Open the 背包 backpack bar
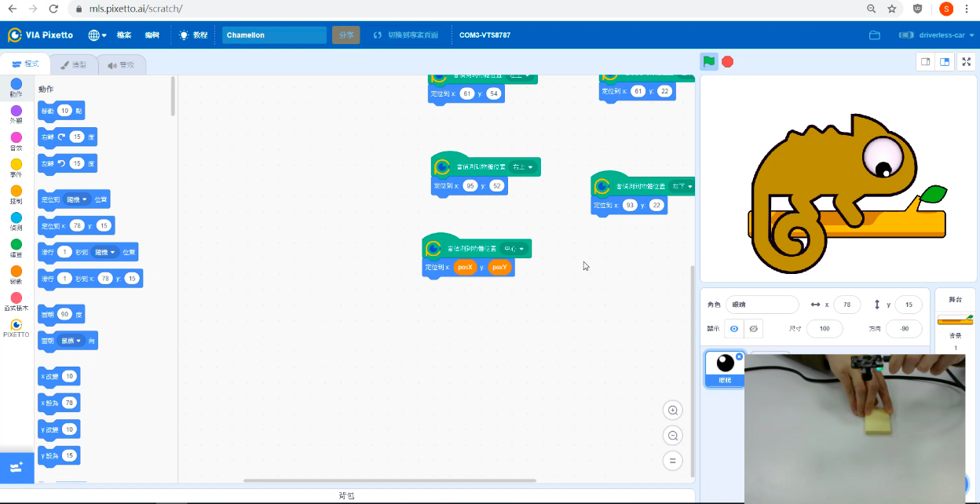The image size is (980, 504). click(x=347, y=496)
